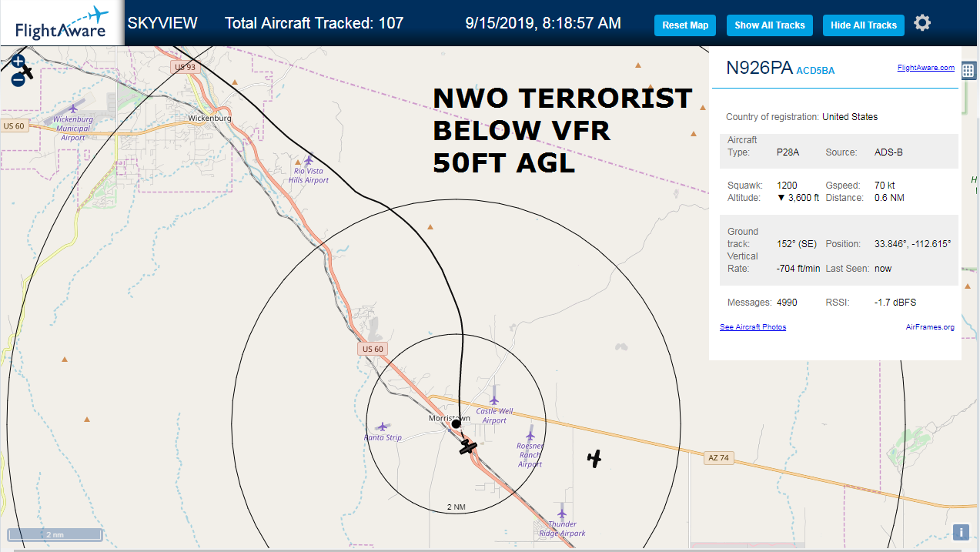Zoom in with the plus button
This screenshot has height=552, width=980.
click(18, 61)
